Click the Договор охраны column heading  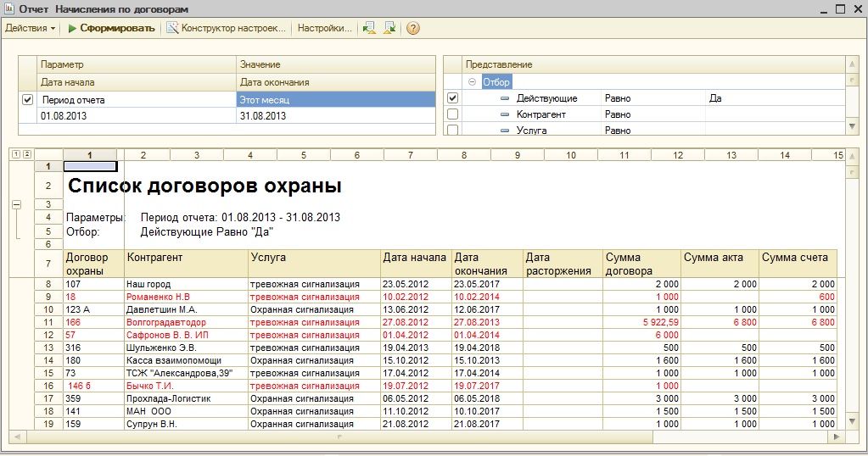(x=93, y=264)
